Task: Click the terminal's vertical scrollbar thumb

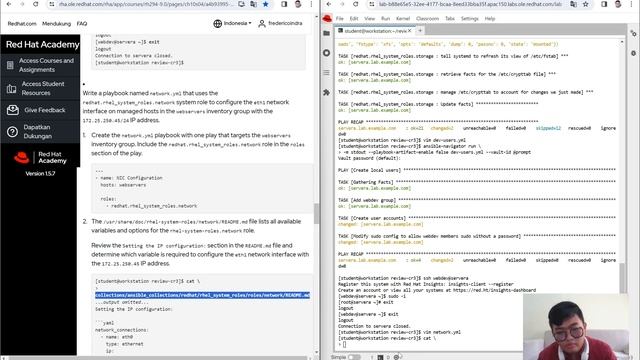Action: click(622, 278)
